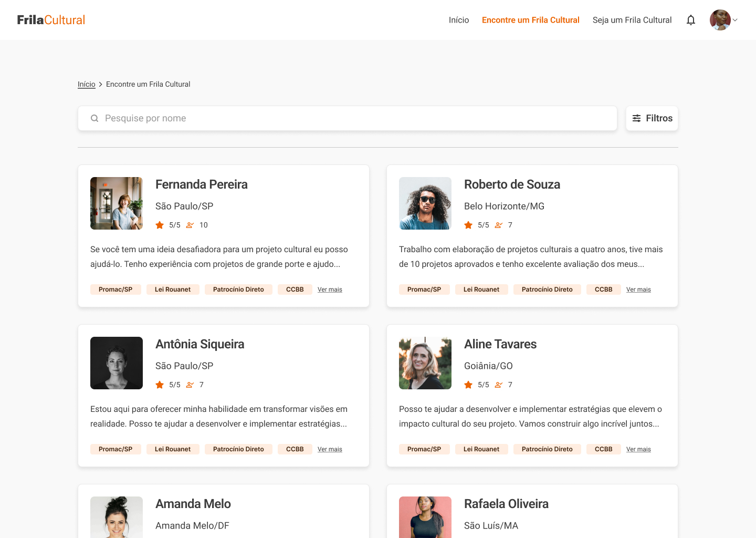Select Lei Rouanet tag on Fernanda Pereira's card
Viewport: 756px width, 538px height.
[173, 289]
